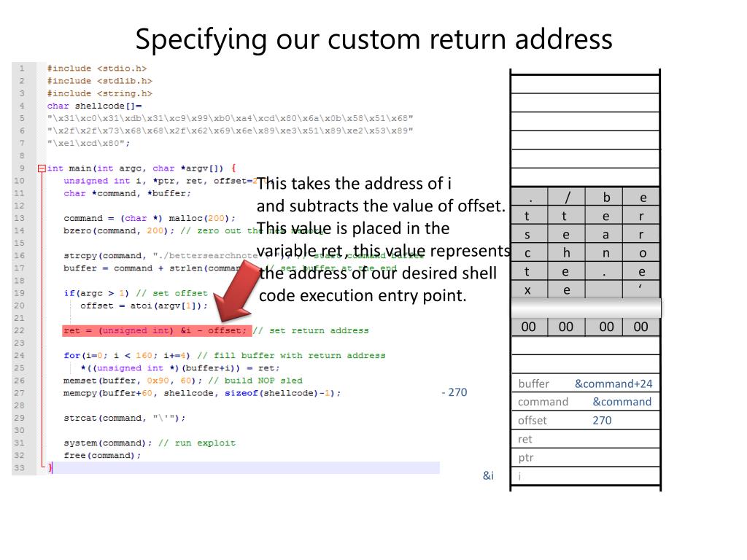Select the '#include <string.h>' line
The image size is (747, 560).
pos(99,93)
